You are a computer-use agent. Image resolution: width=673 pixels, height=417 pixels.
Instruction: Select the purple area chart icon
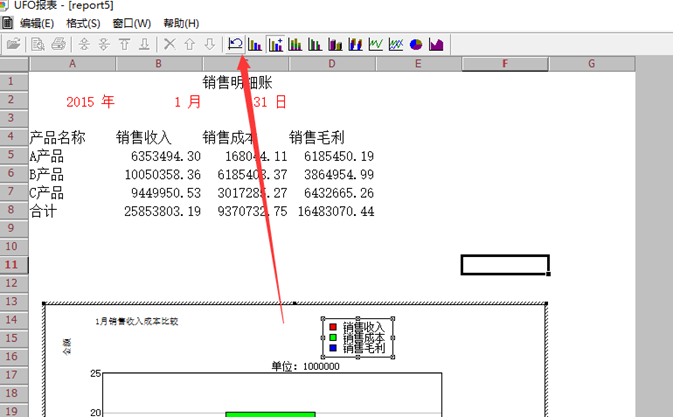436,44
